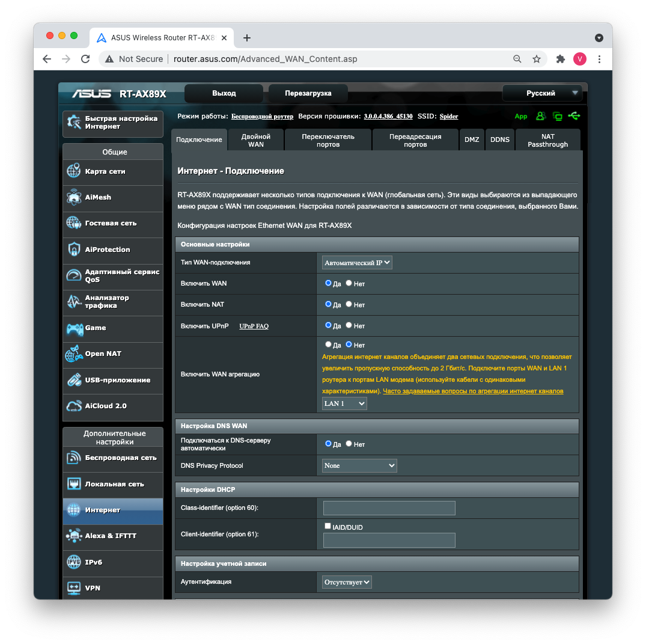
Task: Click the VPN sidebar icon
Action: [74, 588]
